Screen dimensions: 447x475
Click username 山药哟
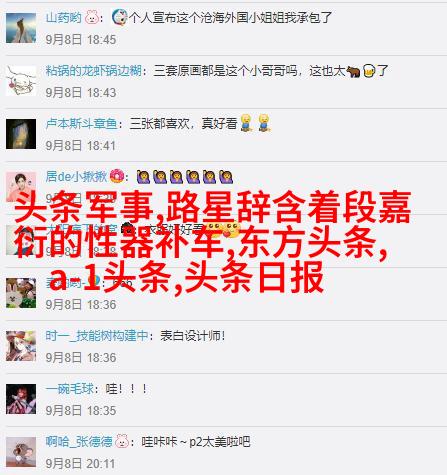[63, 18]
